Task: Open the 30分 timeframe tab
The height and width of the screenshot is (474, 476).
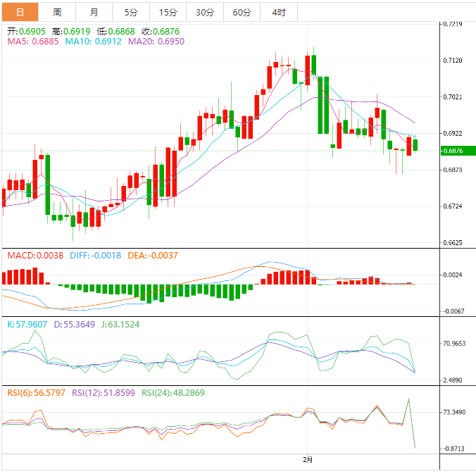Action: point(205,12)
